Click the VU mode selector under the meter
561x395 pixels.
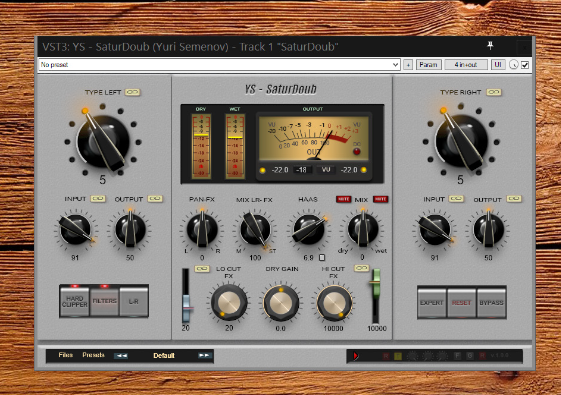pyautogui.click(x=326, y=170)
